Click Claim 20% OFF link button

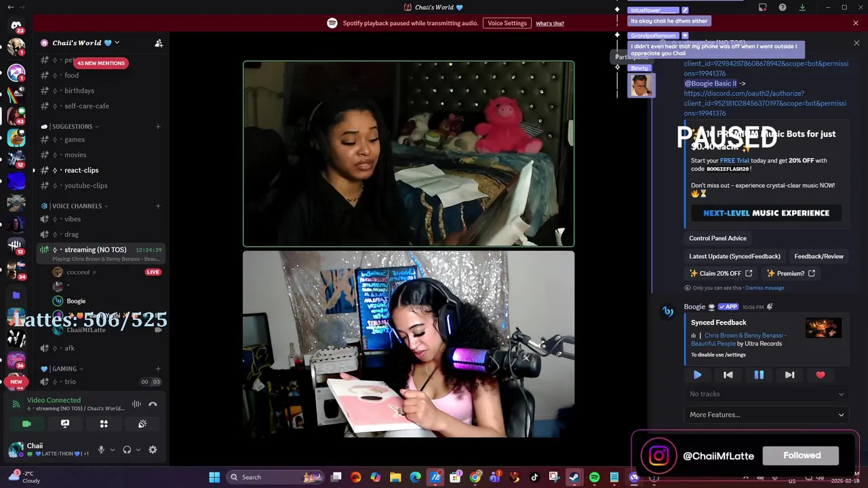tap(721, 273)
